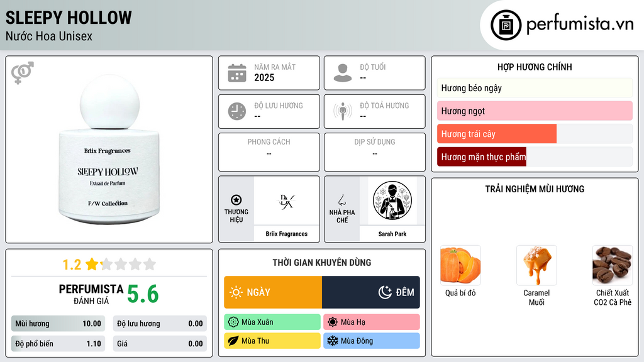Click the Hợp hương chính heading
Viewport: 644px width, 362px height.
pyautogui.click(x=535, y=67)
